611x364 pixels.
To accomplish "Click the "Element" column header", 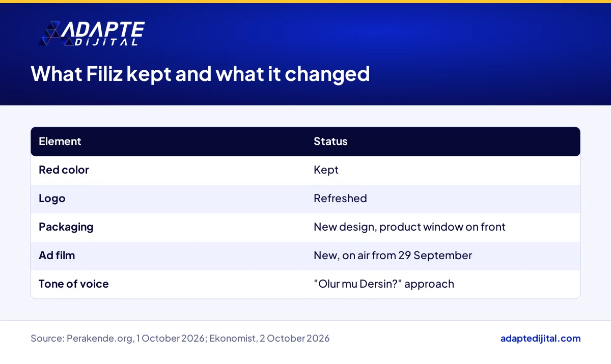I will click(60, 142).
